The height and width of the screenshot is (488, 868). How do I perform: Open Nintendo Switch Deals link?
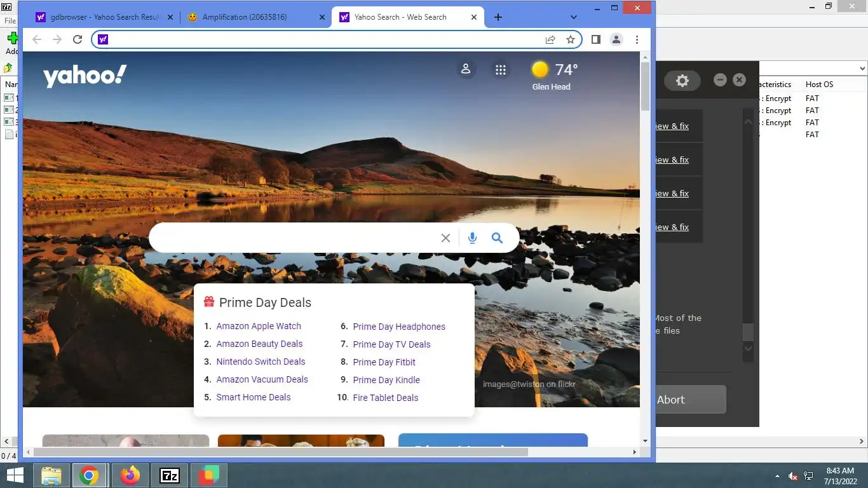tap(261, 362)
